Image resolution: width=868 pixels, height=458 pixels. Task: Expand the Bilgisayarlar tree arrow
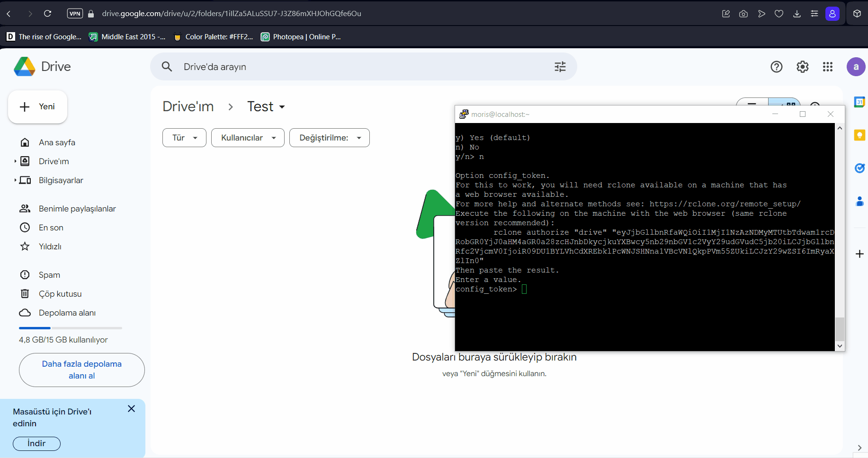pyautogui.click(x=15, y=180)
